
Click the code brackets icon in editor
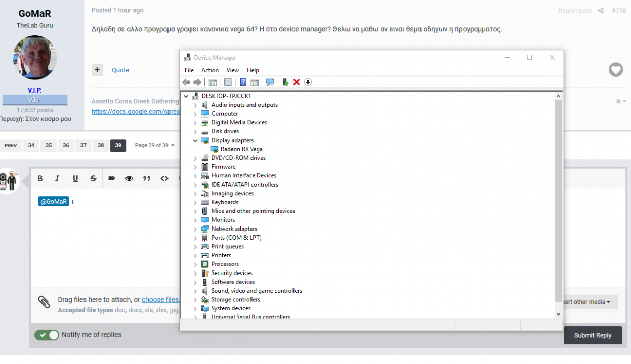click(x=164, y=178)
